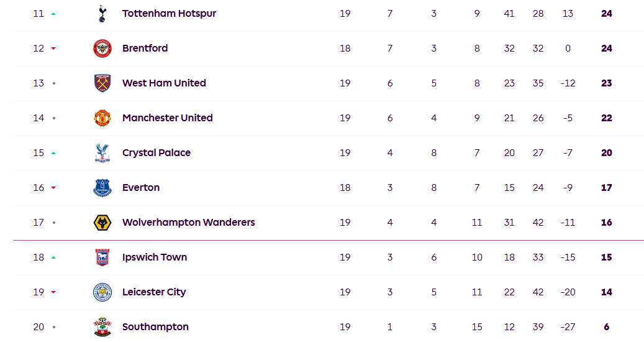Image resolution: width=644 pixels, height=342 pixels.
Task: Click the Ipswich Town crest
Action: click(x=102, y=257)
